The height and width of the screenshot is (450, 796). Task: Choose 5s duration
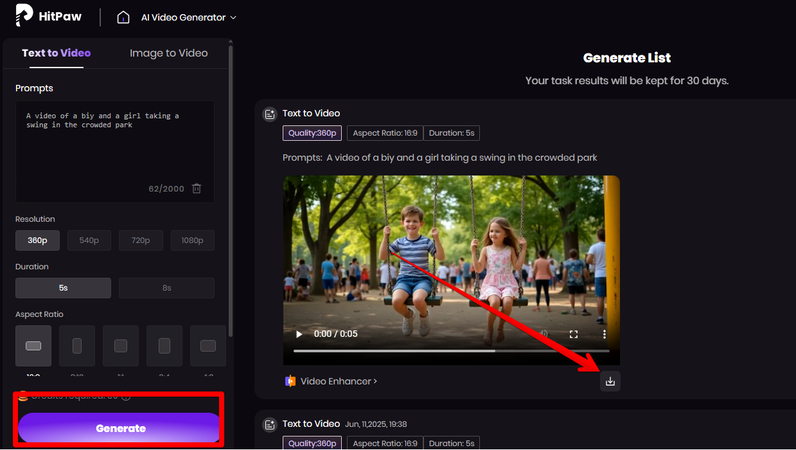[63, 288]
